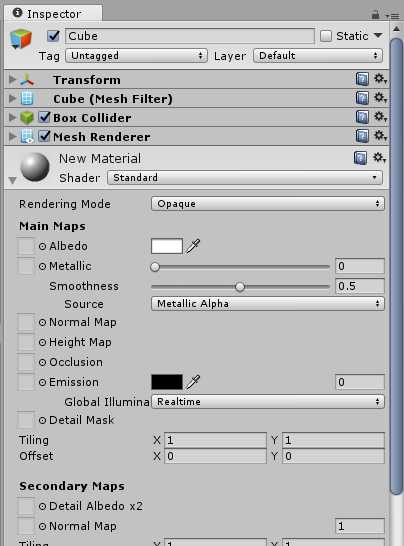Open Cube (Mesh Filter) help icon

[x=362, y=98]
